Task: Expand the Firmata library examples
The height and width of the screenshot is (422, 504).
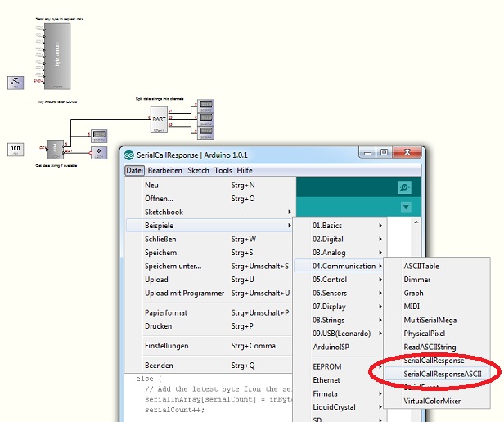Action: [340, 393]
